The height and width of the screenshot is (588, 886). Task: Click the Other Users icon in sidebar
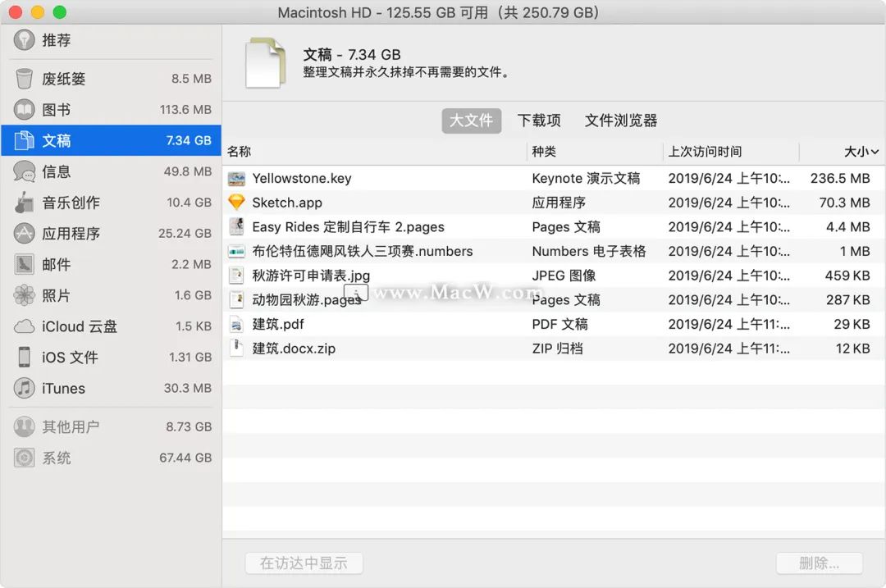tap(25, 426)
